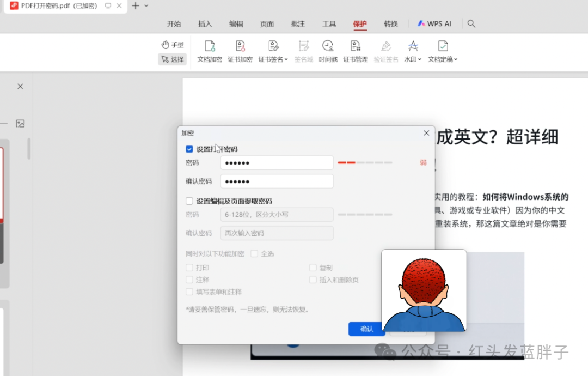588x376 pixels.
Task: Click the search magnifier icon in the ribbon
Action: click(x=471, y=24)
